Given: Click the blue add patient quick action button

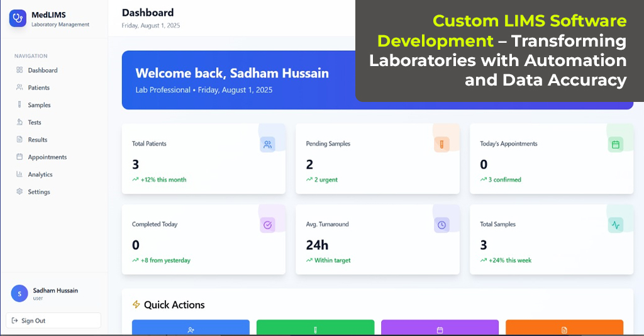Looking at the screenshot, I should pyautogui.click(x=191, y=327).
